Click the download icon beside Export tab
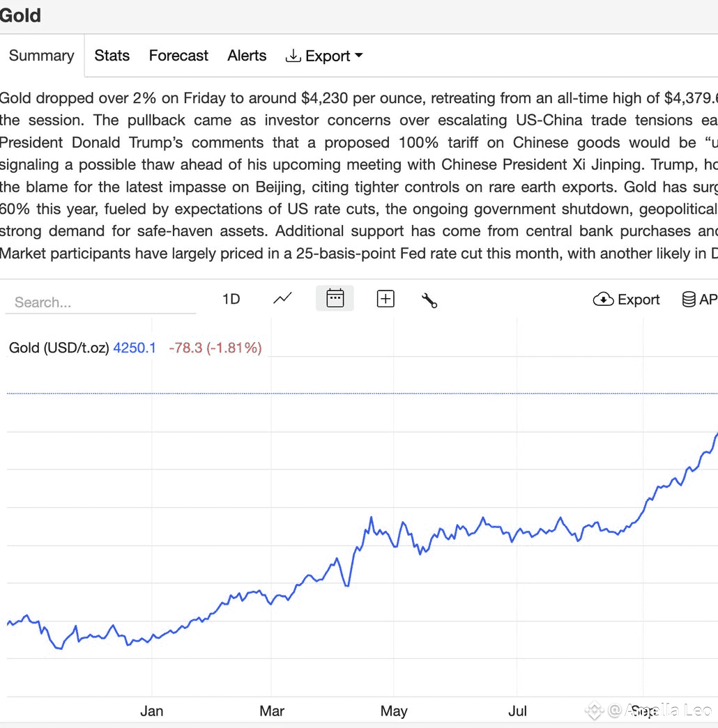 tap(293, 56)
